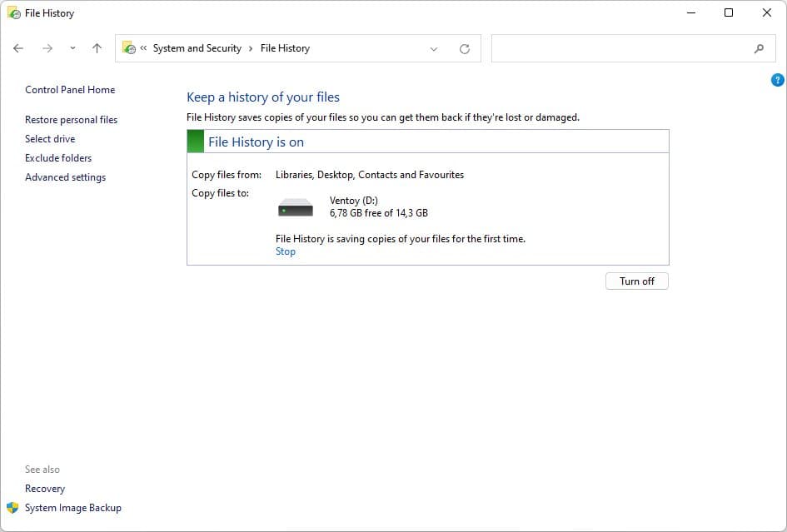Click the search magnifier icon

(759, 48)
